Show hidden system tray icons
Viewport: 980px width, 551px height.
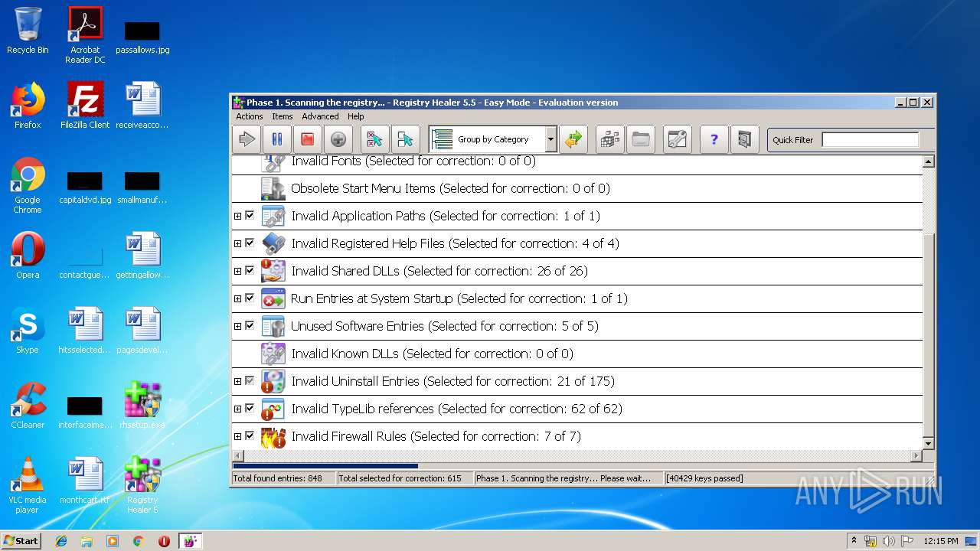(854, 541)
